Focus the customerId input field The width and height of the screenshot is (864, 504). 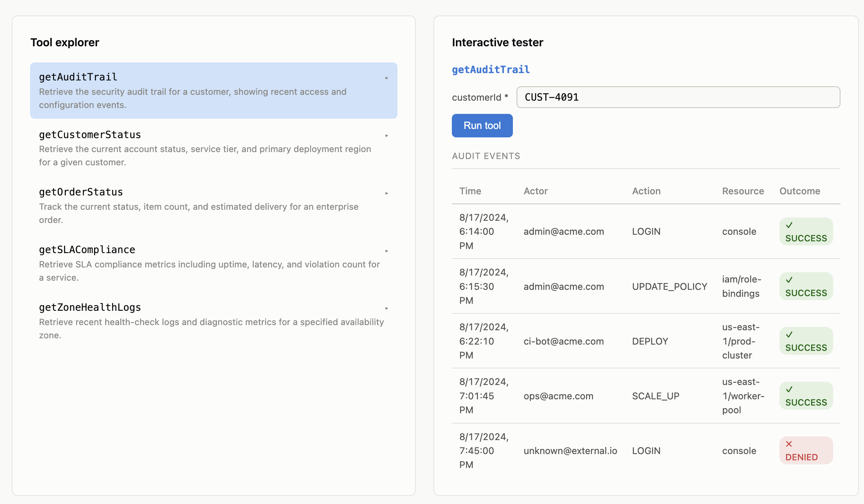pyautogui.click(x=678, y=97)
